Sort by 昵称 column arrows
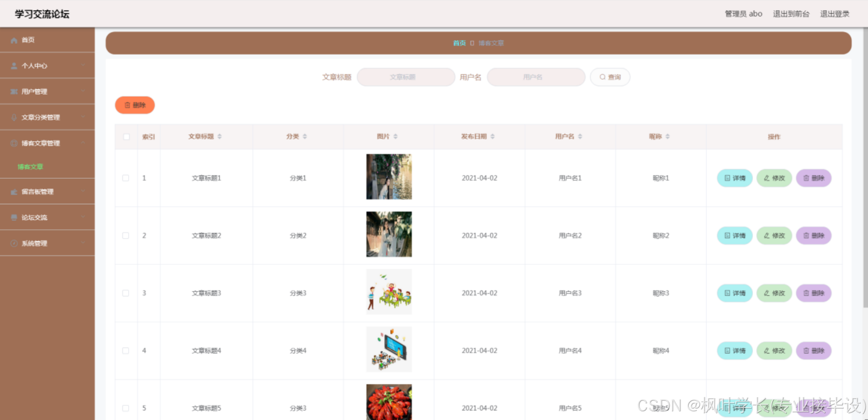Viewport: 868px width, 420px height. tap(667, 136)
